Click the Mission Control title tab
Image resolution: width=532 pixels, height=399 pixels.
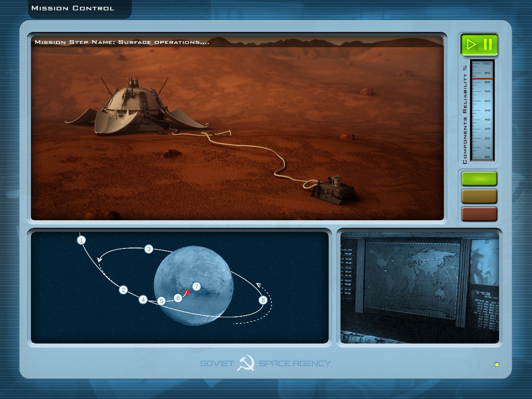point(73,8)
